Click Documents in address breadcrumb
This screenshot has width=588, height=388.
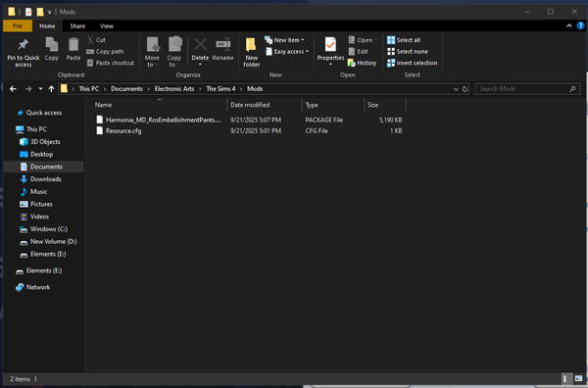click(x=126, y=89)
